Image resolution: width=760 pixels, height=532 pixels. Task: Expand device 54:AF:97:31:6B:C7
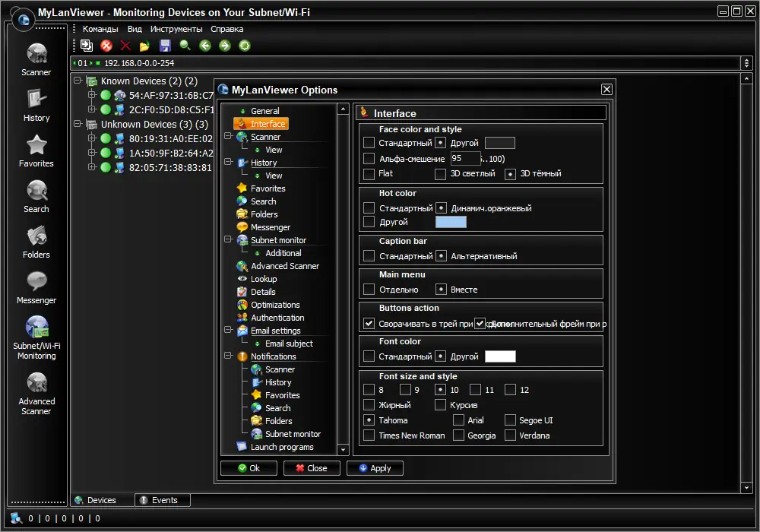[92, 95]
